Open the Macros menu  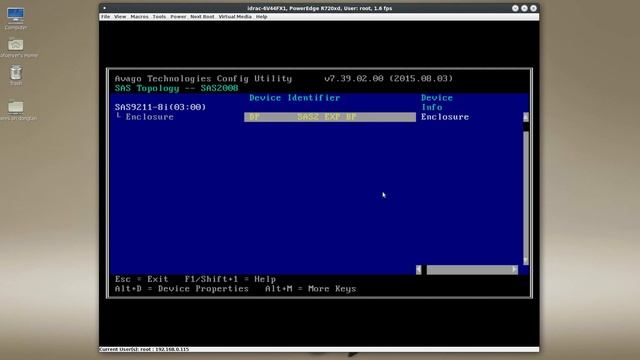[139, 17]
